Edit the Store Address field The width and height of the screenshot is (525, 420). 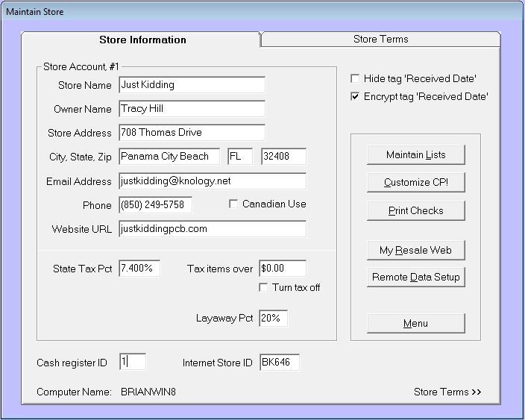pos(192,132)
